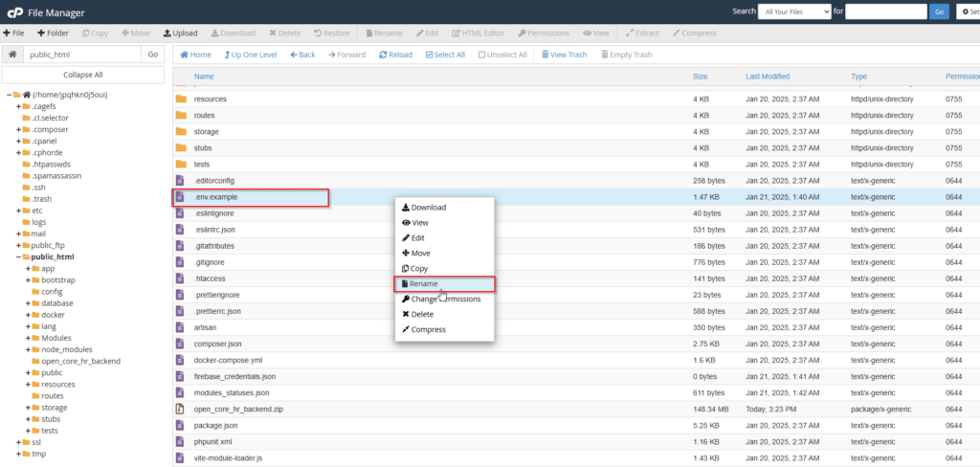Choose Move from context menu
Image resolution: width=980 pixels, height=467 pixels.
coord(444,254)
